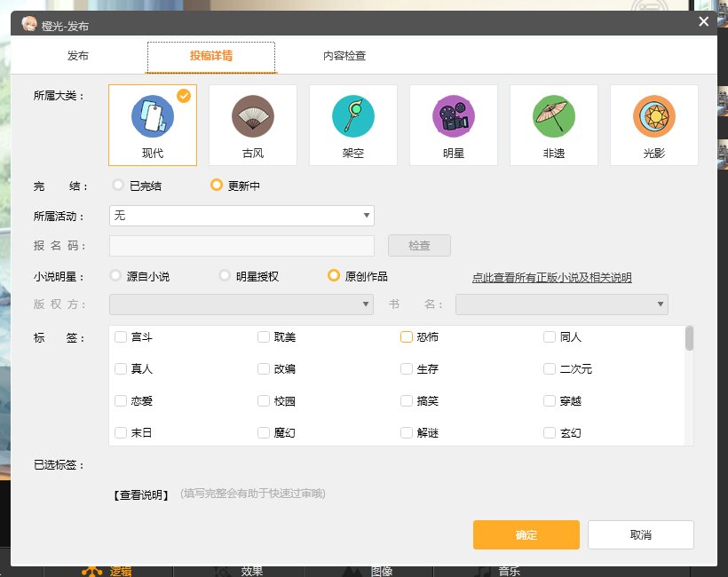728x577 pixels.
Task: Click the 橙光 avatar icon in title bar
Action: (29, 25)
